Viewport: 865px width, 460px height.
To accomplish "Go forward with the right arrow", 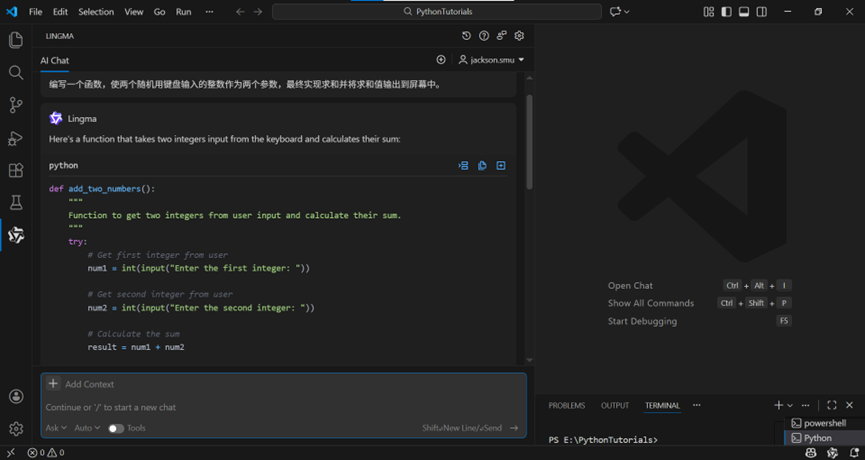I will 258,12.
